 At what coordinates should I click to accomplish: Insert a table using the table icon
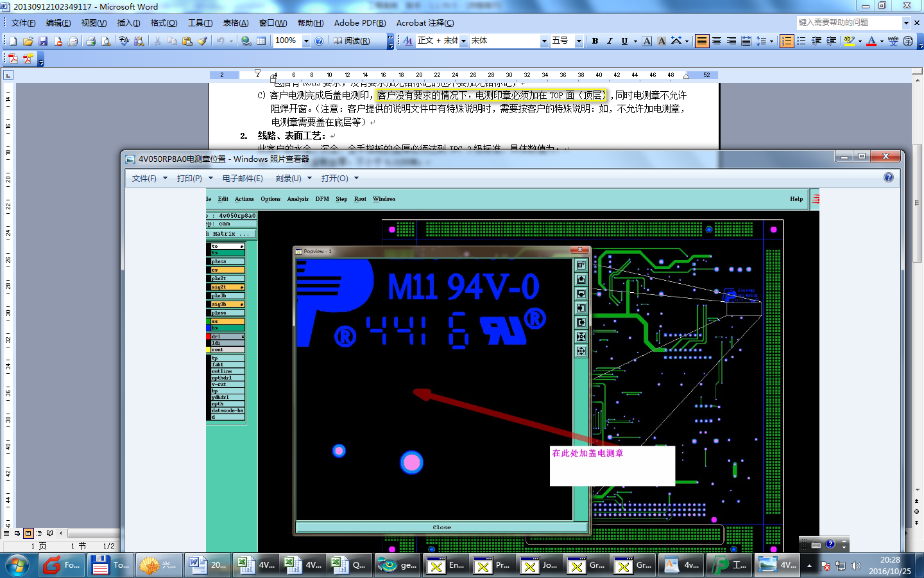(261, 41)
